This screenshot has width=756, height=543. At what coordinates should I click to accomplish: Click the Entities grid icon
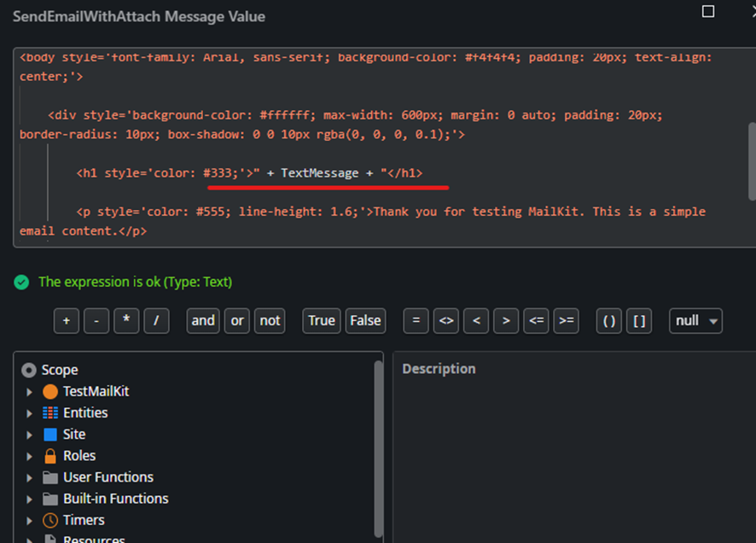click(50, 412)
